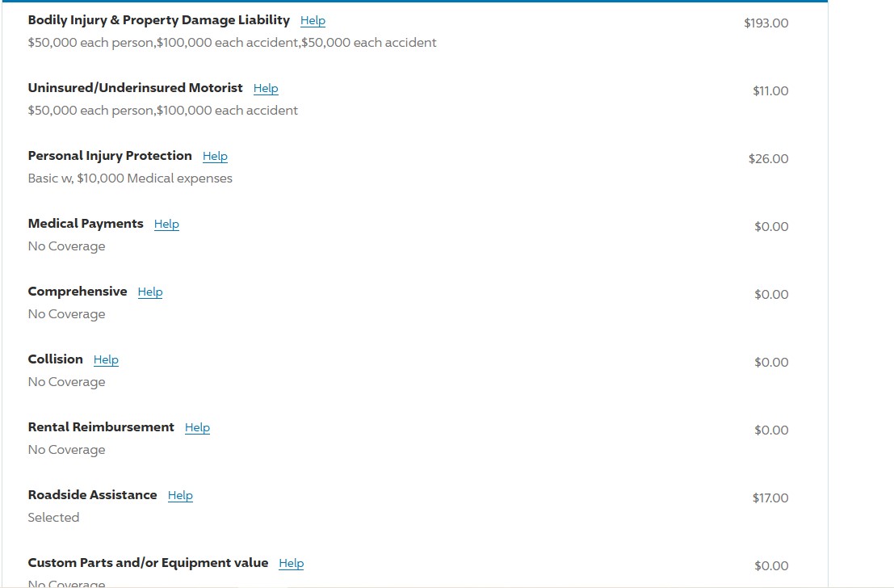Image resolution: width=894 pixels, height=588 pixels.
Task: Click the Collision heading
Action: coord(55,359)
